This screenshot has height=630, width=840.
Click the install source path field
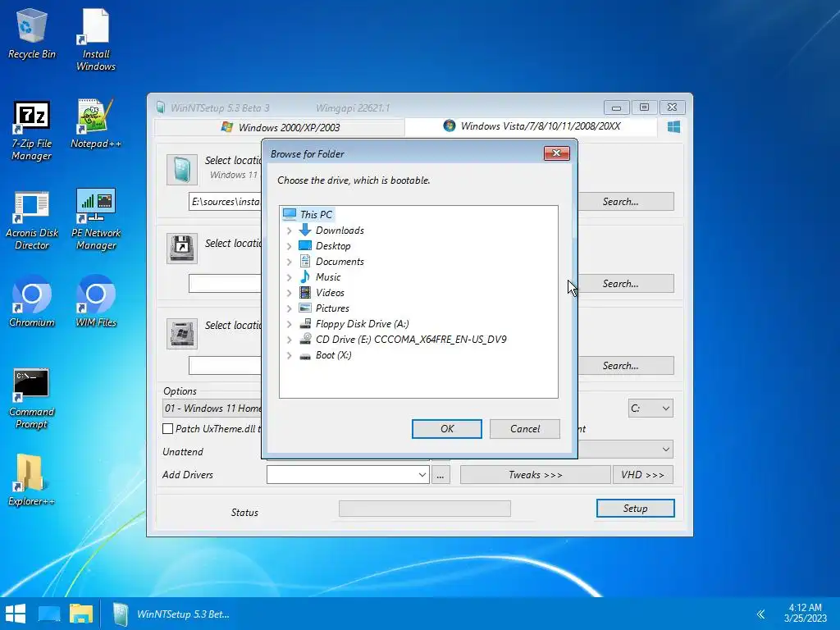[225, 202]
